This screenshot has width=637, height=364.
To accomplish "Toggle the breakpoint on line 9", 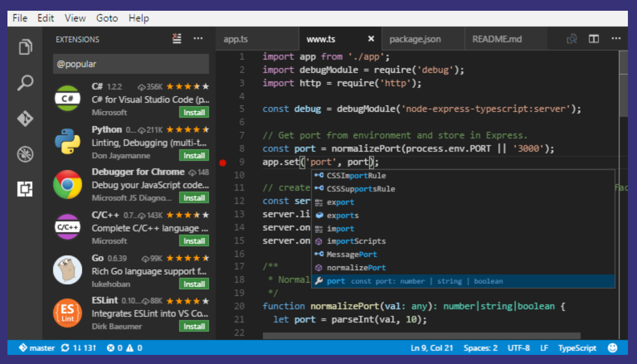I will [223, 163].
